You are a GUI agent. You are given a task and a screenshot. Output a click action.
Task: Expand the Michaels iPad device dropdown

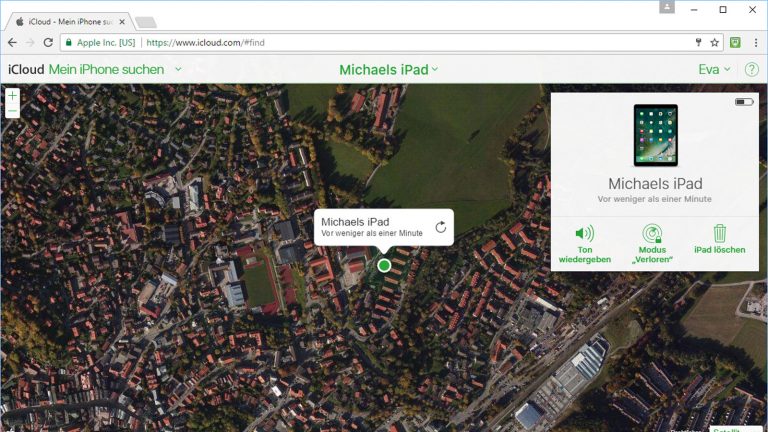click(389, 70)
